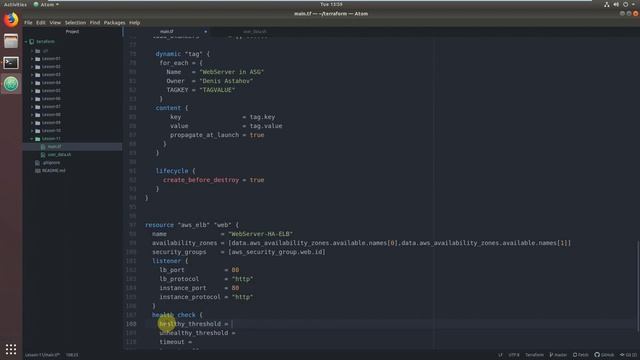Click the modified dot on main.tf tab
This screenshot has width=640, height=360.
tap(205, 31)
